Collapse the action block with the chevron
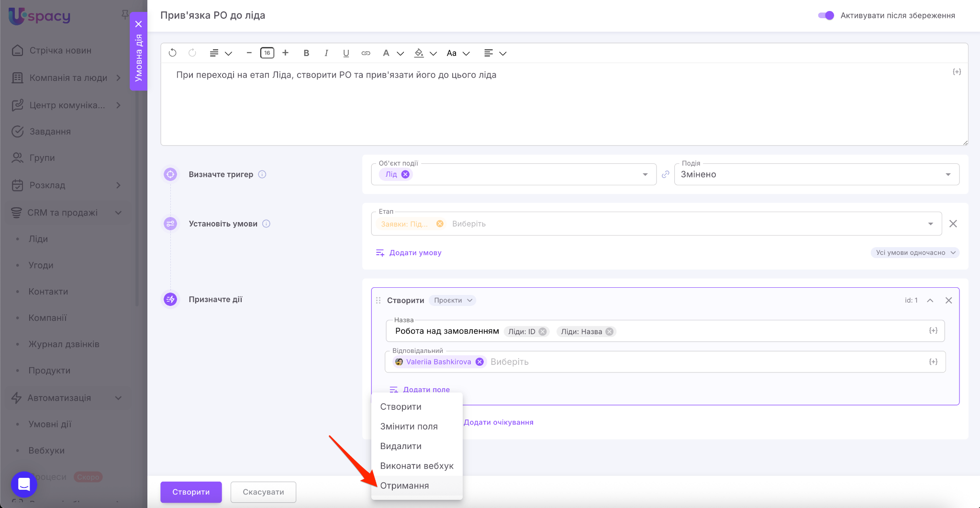980x508 pixels. point(930,300)
